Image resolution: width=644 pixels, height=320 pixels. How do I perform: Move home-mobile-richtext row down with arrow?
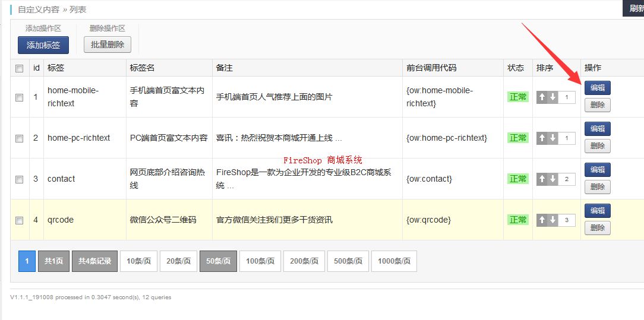pyautogui.click(x=553, y=97)
